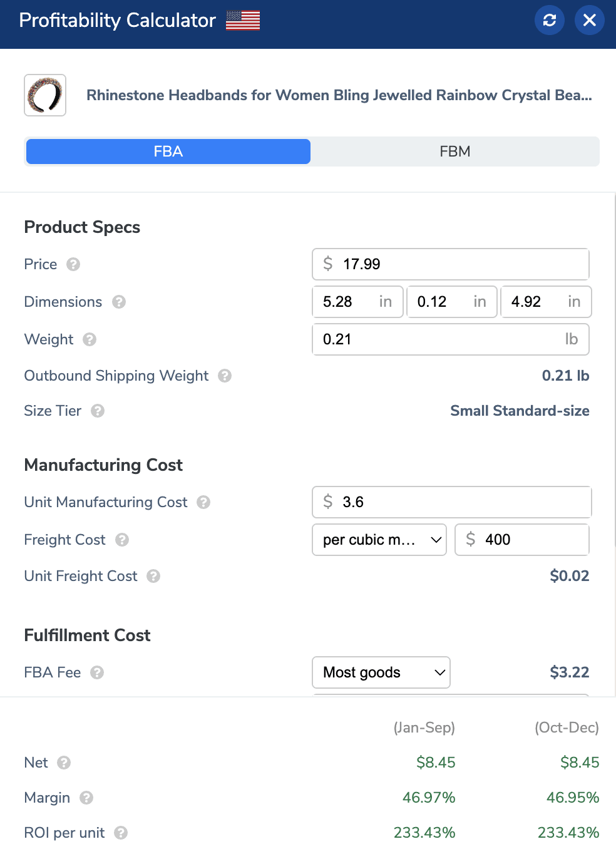Click the freight cost field showing 400
The width and height of the screenshot is (616, 854).
[x=522, y=540]
